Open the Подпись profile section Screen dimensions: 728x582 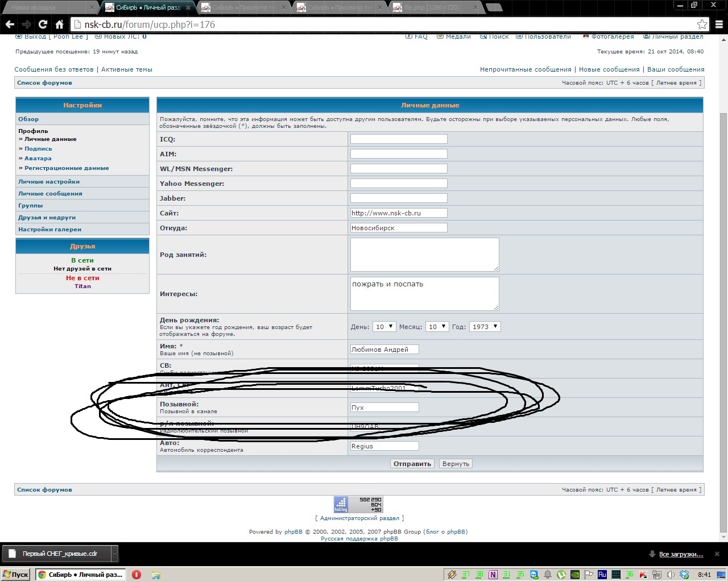pos(38,149)
